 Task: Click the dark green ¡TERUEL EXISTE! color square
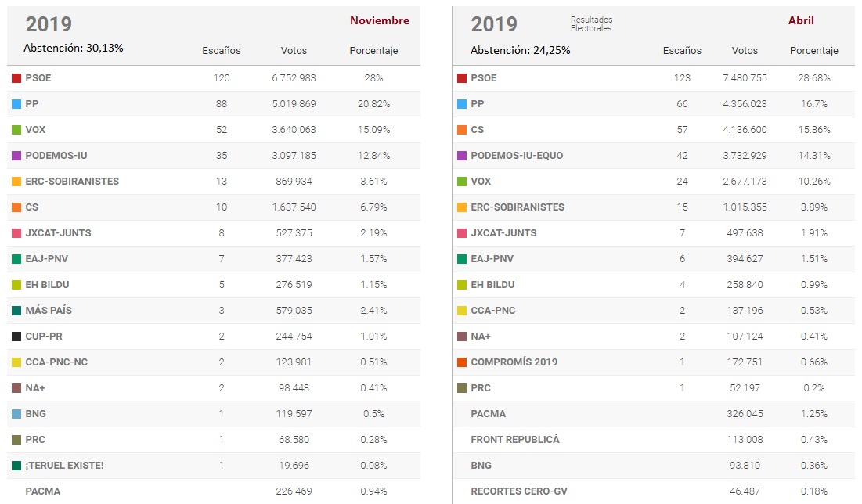tap(16, 466)
